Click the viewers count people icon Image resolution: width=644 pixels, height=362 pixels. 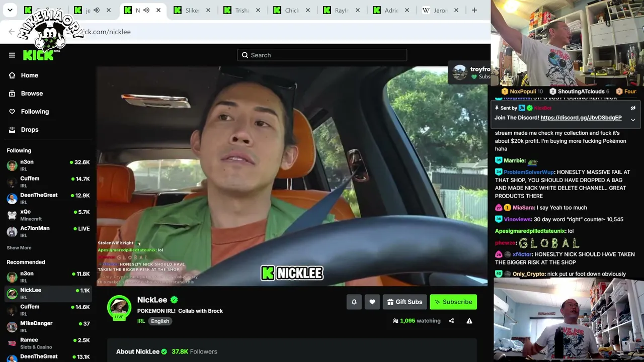(395, 321)
